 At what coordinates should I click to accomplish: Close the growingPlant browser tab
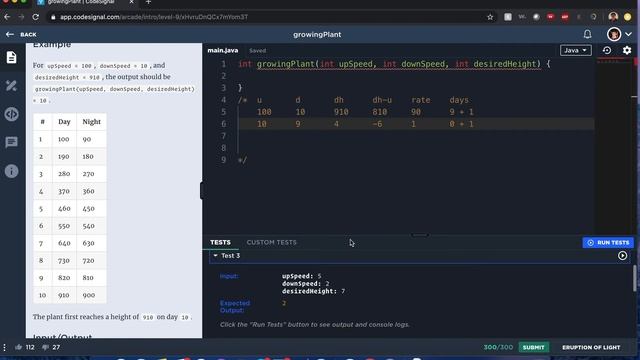click(x=131, y=2)
